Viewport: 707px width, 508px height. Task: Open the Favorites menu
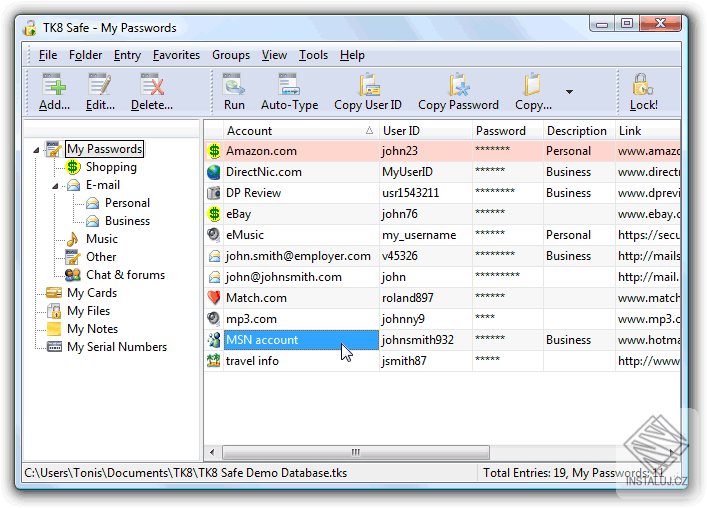176,55
